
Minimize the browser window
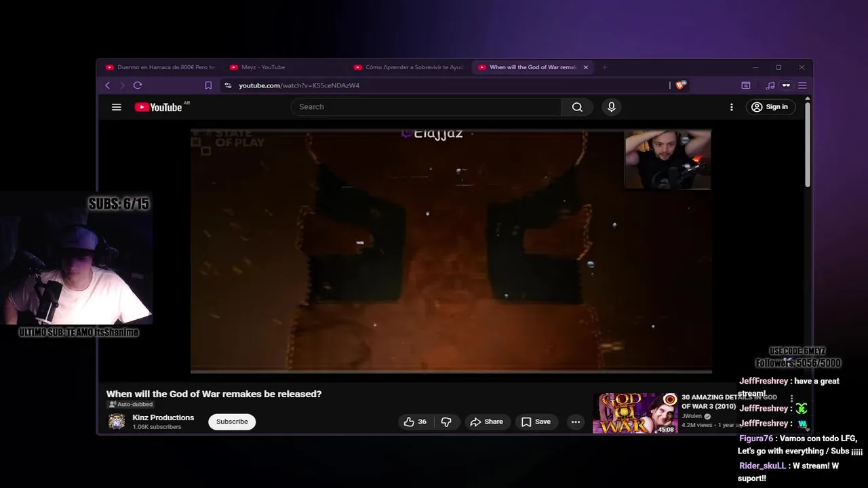point(755,67)
